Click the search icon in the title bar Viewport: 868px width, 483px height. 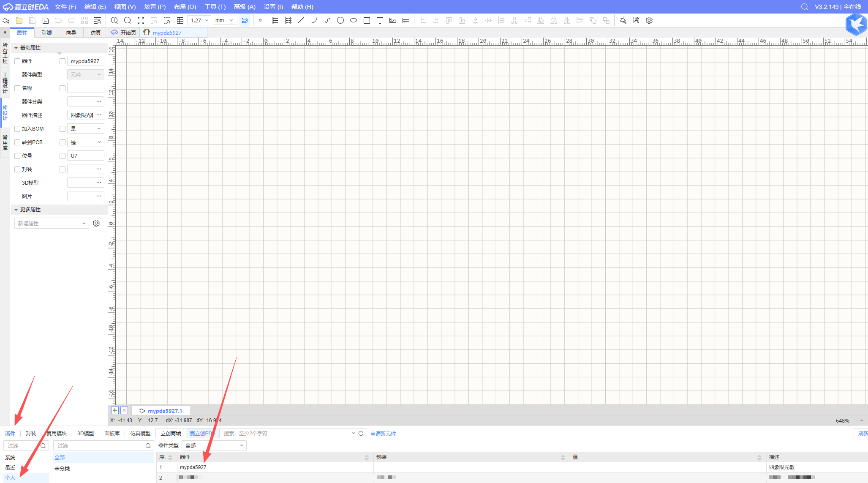[804, 7]
